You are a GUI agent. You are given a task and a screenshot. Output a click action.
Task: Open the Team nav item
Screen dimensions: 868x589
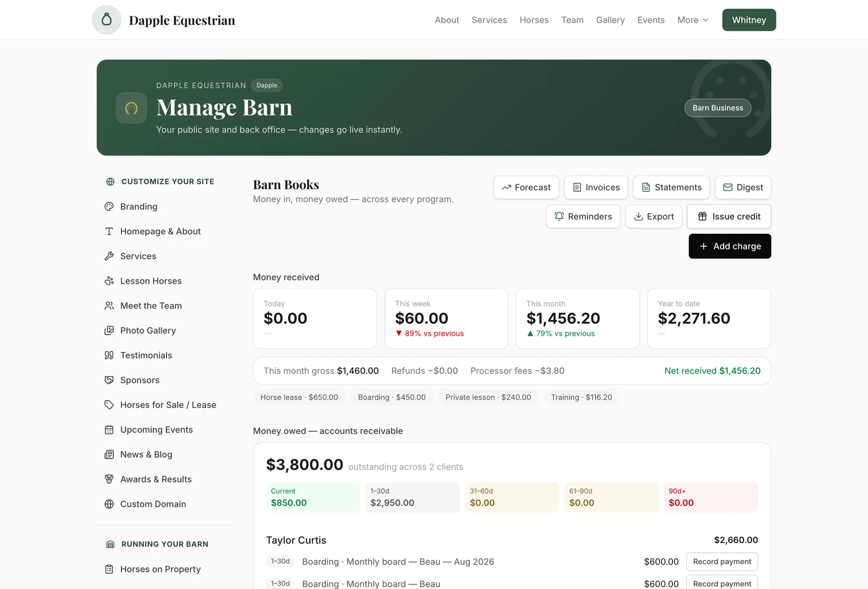[572, 20]
